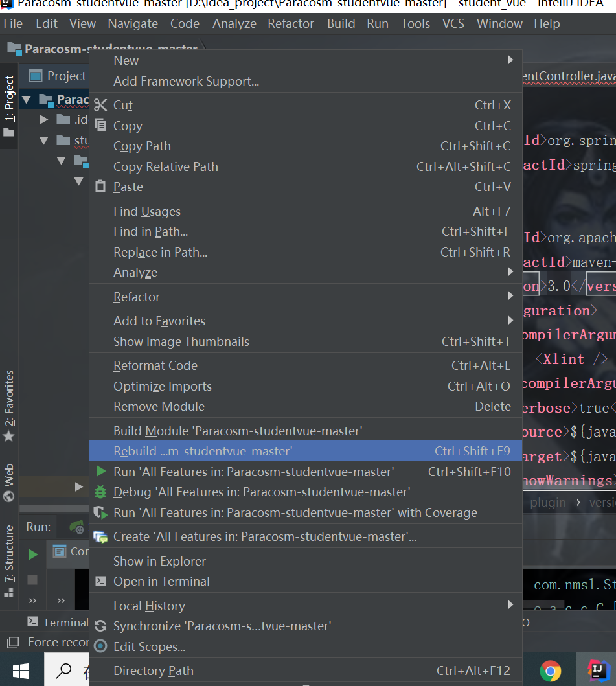
Task: Choose Copy Path from context menu
Action: [x=306, y=146]
